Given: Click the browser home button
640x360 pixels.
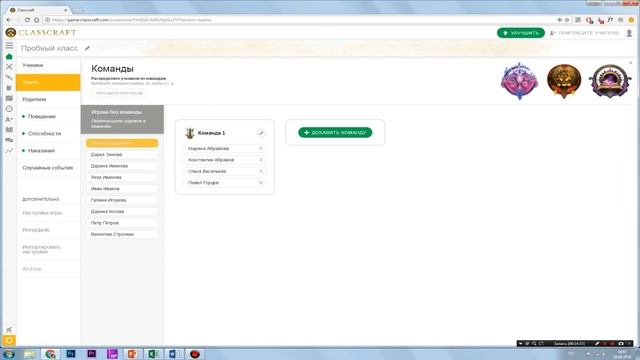Looking at the screenshot, I should click(x=36, y=20).
